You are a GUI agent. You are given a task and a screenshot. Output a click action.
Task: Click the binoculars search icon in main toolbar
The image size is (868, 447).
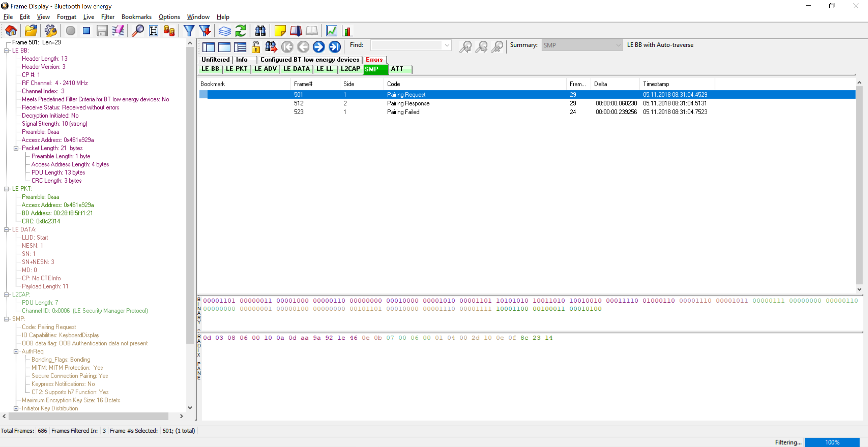pos(260,31)
